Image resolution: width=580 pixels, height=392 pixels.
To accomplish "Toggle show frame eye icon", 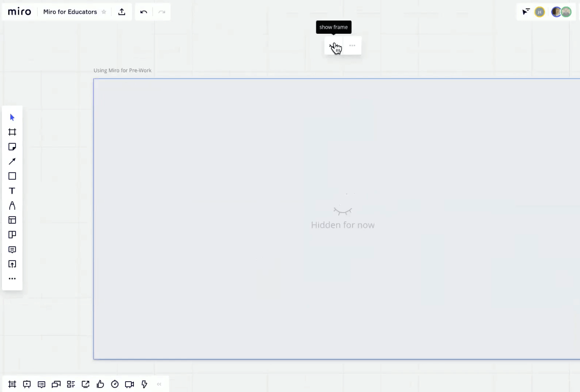I will tap(334, 45).
